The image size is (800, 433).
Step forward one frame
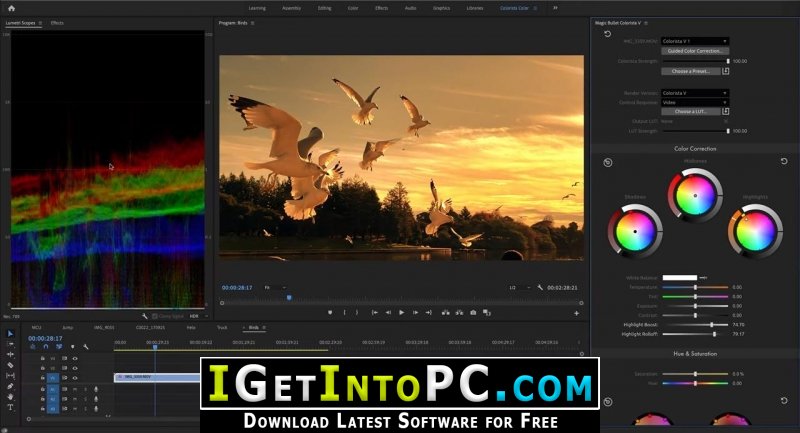(x=415, y=313)
